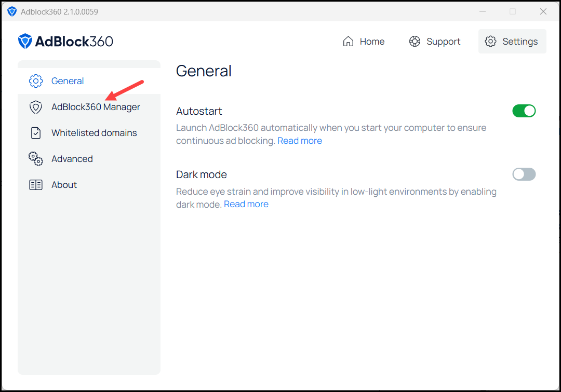Open the Settings page
The image size is (561, 392).
point(512,42)
